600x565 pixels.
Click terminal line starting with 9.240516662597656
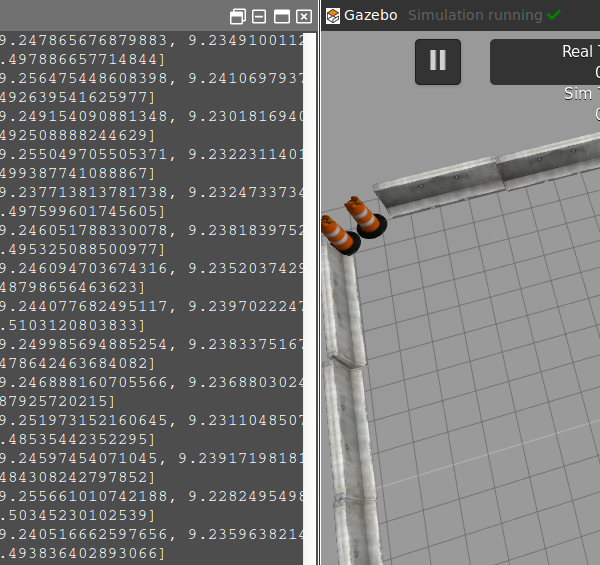(x=150, y=535)
